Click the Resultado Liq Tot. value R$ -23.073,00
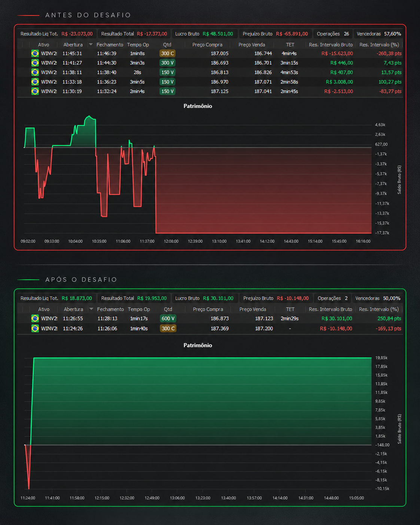The height and width of the screenshot is (525, 420). point(77,34)
